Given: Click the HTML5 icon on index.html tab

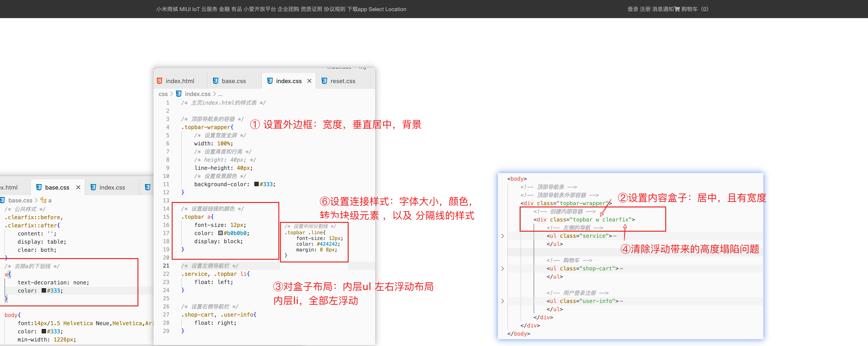Looking at the screenshot, I should click(159, 81).
